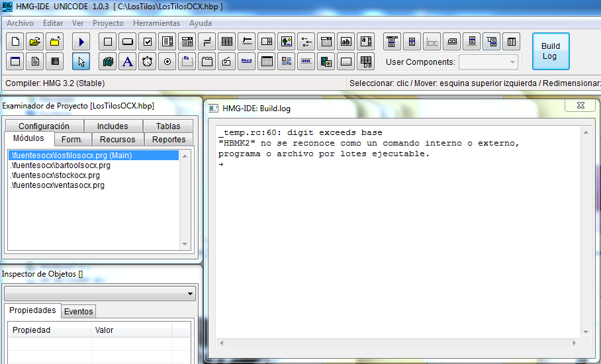Select the TextBox 'ab' control tool
Screen dimensions: 601x364
[x=346, y=42]
